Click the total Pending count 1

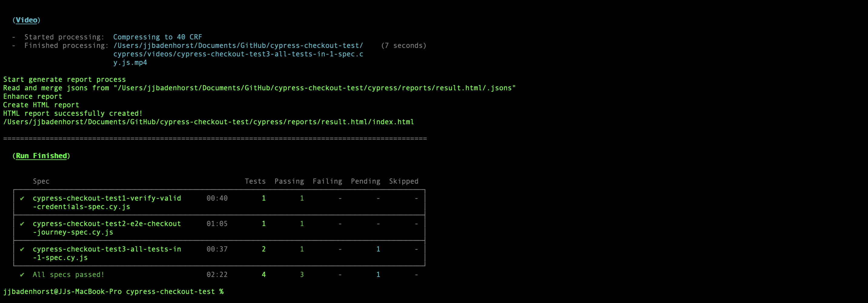point(378,275)
